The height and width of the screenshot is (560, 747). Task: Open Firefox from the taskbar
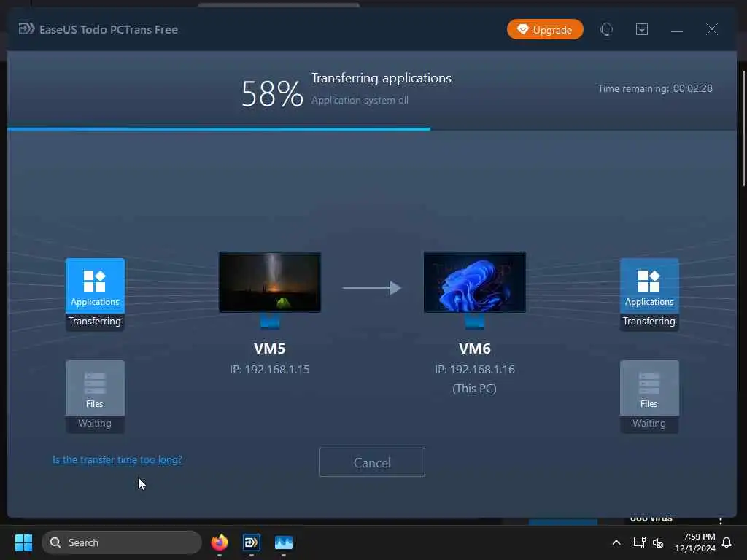219,542
